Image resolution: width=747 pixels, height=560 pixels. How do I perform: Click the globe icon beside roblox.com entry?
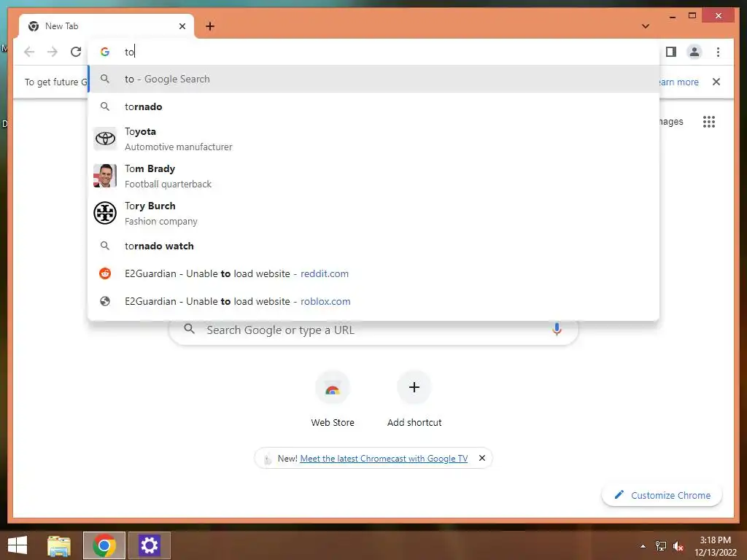click(105, 301)
